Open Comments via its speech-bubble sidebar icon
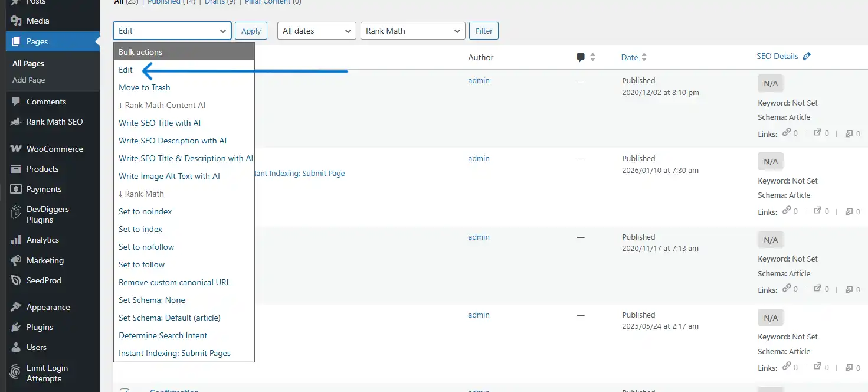This screenshot has height=392, width=868. 16,102
